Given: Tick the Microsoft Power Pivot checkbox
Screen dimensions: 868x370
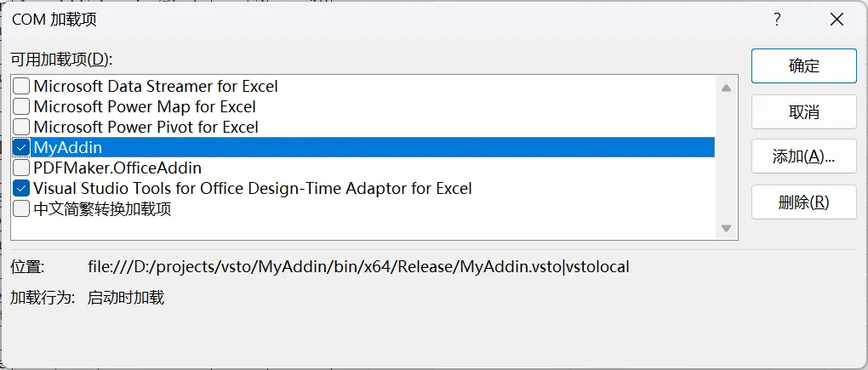Looking at the screenshot, I should click(x=22, y=127).
